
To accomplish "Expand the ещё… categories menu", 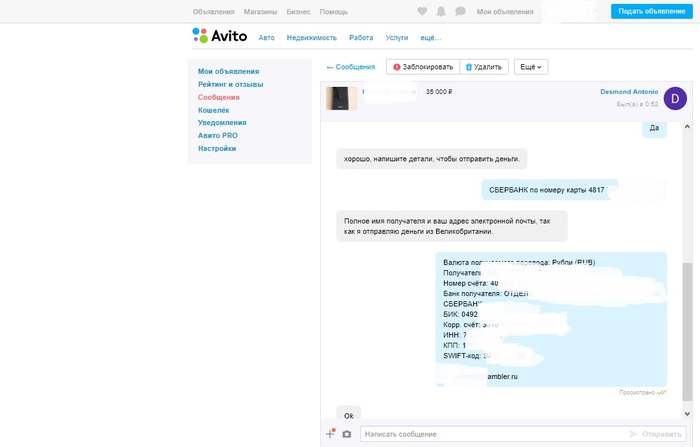I will [x=430, y=37].
